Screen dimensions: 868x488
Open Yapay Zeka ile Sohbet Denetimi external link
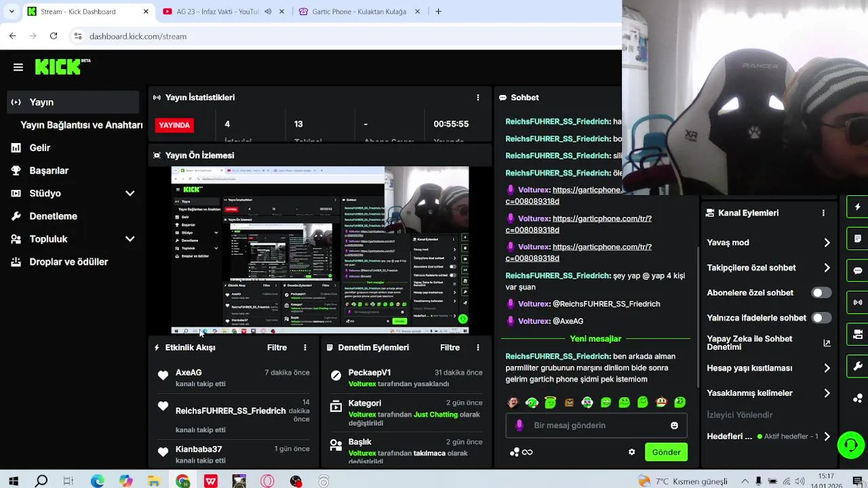point(827,343)
